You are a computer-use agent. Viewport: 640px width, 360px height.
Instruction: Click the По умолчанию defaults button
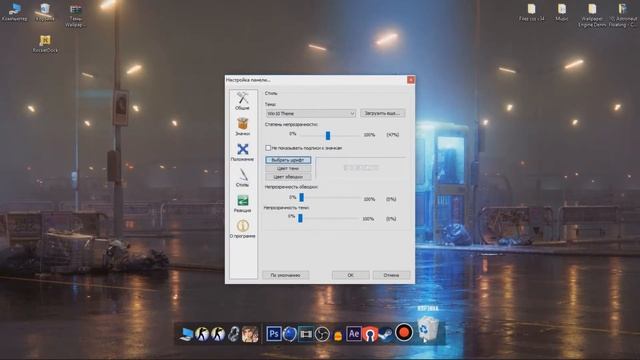coord(285,275)
